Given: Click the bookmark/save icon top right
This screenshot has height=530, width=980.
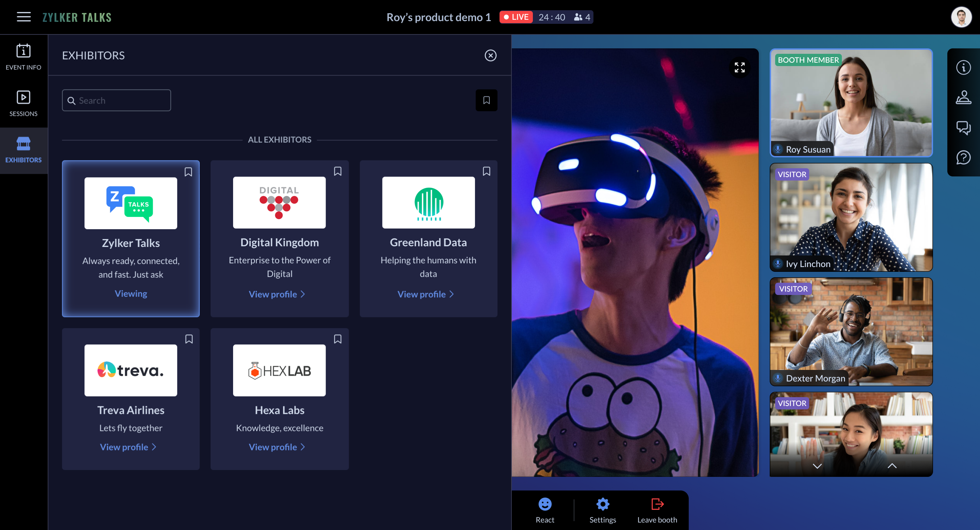Looking at the screenshot, I should tap(486, 100).
